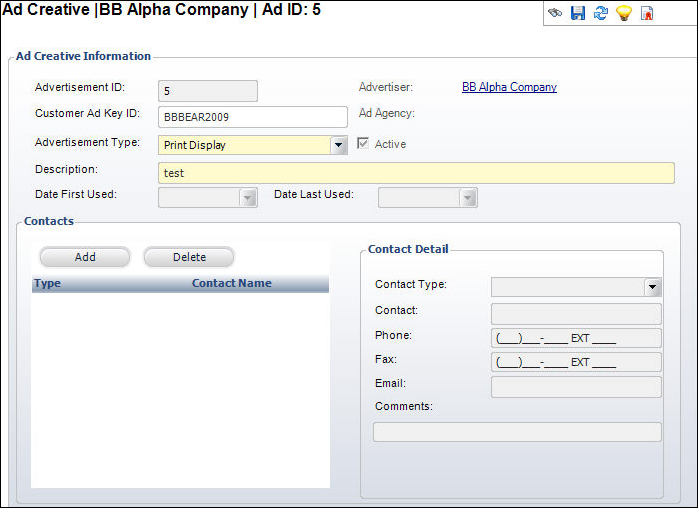
Task: Sort by Contact Name column header
Action: [x=231, y=283]
